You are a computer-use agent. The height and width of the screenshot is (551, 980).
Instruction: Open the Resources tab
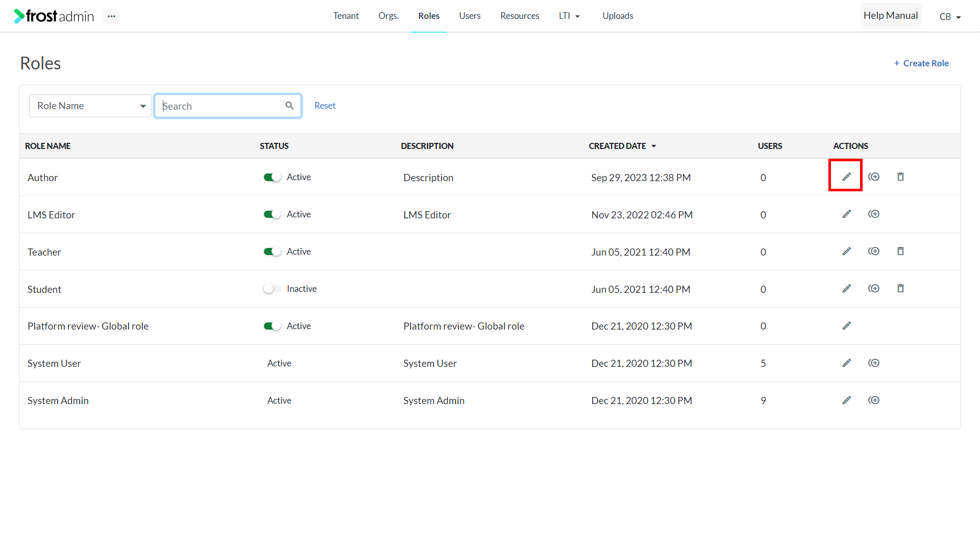point(520,16)
